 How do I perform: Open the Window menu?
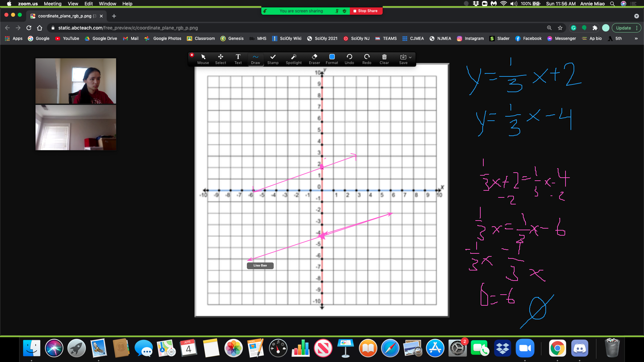point(107,4)
